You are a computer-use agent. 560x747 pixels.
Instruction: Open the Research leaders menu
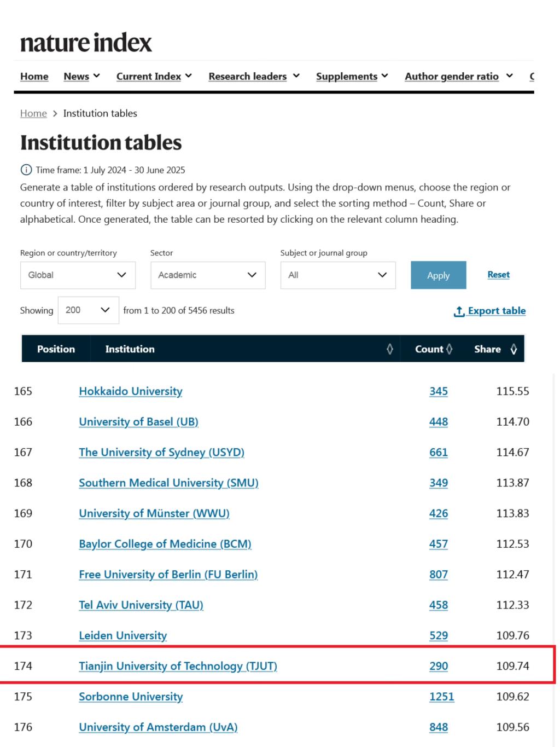(254, 76)
